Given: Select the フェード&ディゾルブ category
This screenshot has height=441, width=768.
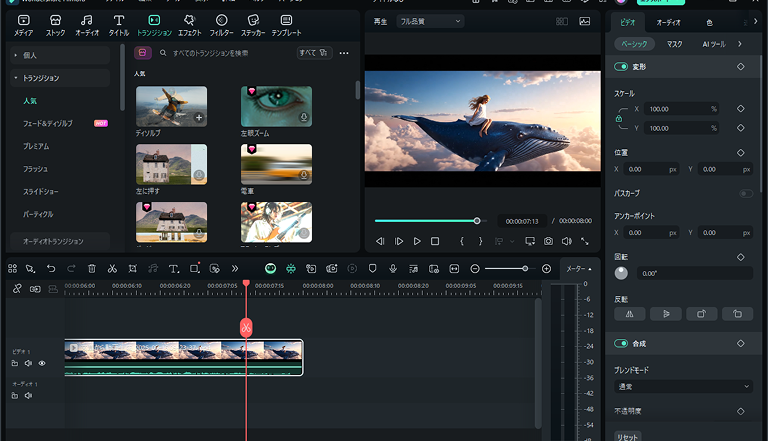Looking at the screenshot, I should [x=48, y=123].
